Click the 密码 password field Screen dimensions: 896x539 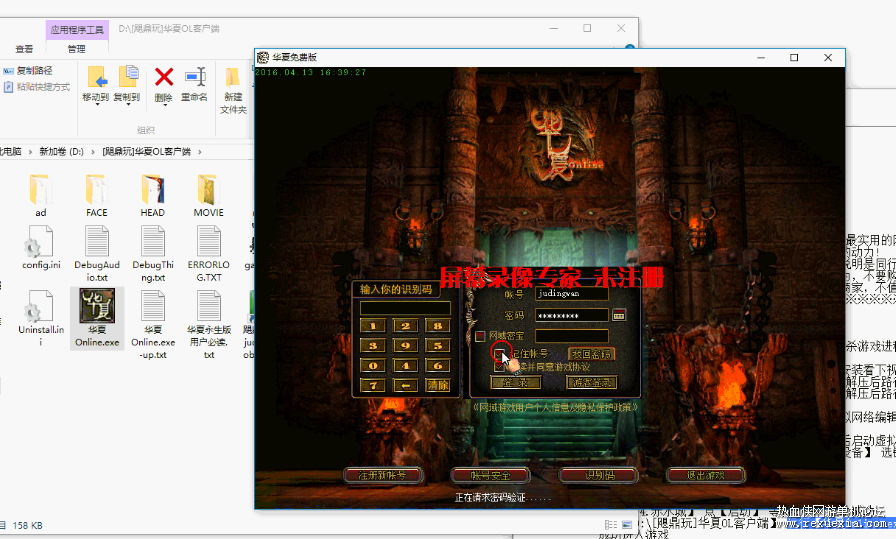coord(571,316)
